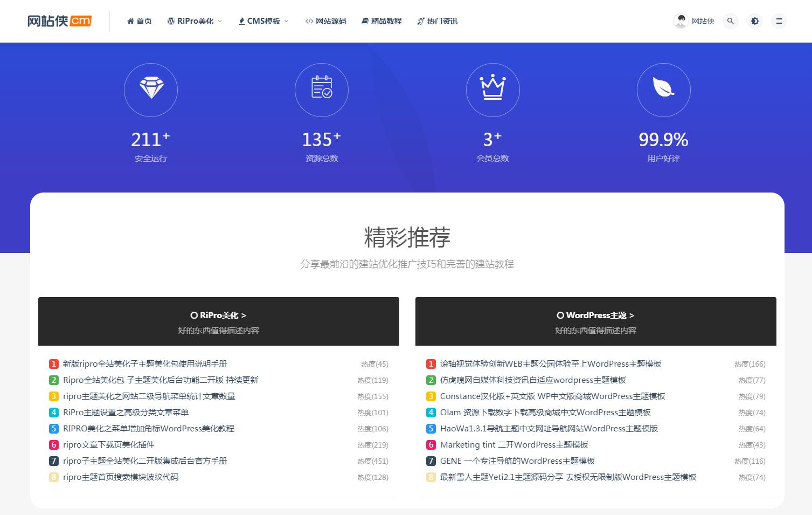Click the user avatar next to 网站侠

681,21
